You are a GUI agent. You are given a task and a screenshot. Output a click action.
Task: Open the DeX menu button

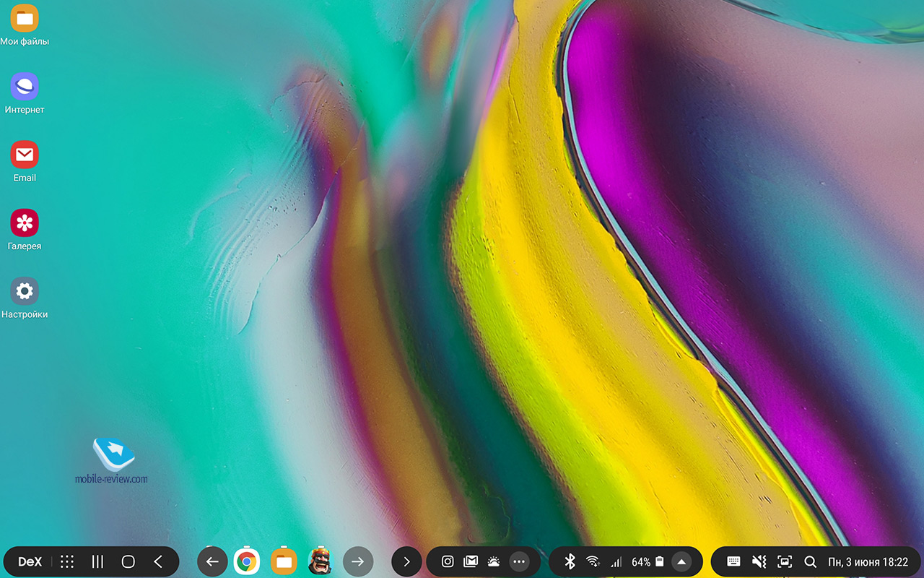[x=30, y=561]
